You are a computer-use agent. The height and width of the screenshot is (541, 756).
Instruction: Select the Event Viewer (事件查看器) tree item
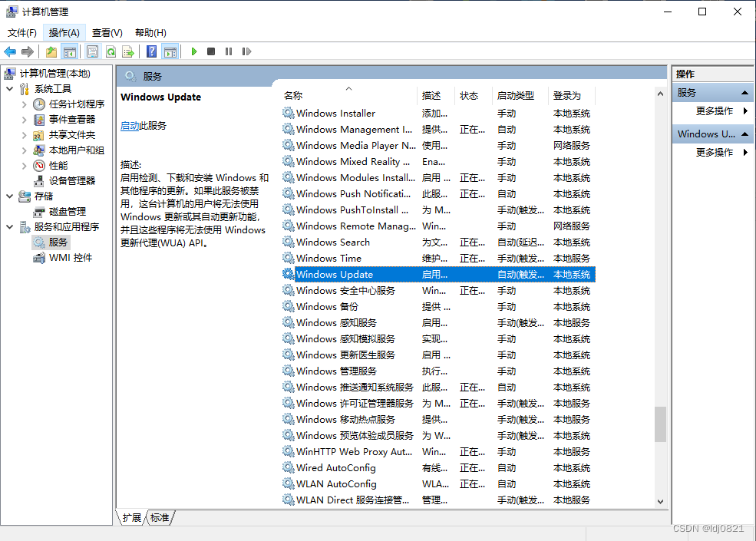pos(72,120)
